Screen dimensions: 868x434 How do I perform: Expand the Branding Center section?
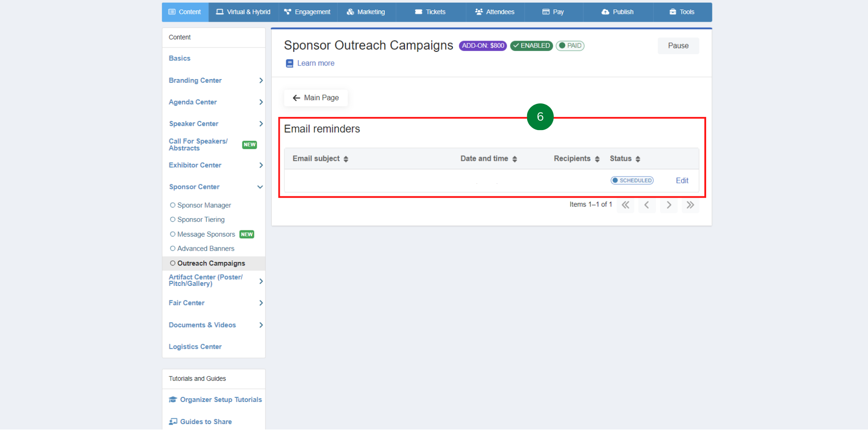click(x=261, y=80)
